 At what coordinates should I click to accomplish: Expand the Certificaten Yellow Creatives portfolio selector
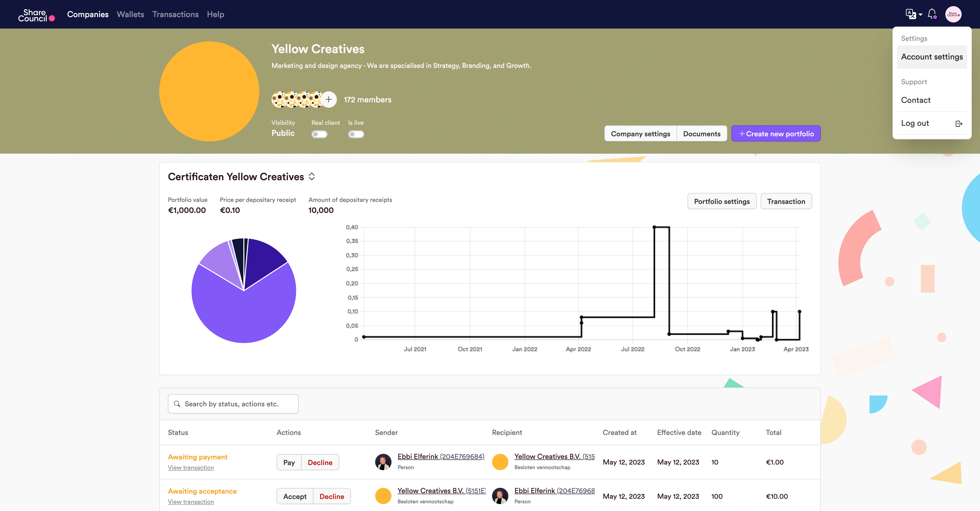pos(312,177)
